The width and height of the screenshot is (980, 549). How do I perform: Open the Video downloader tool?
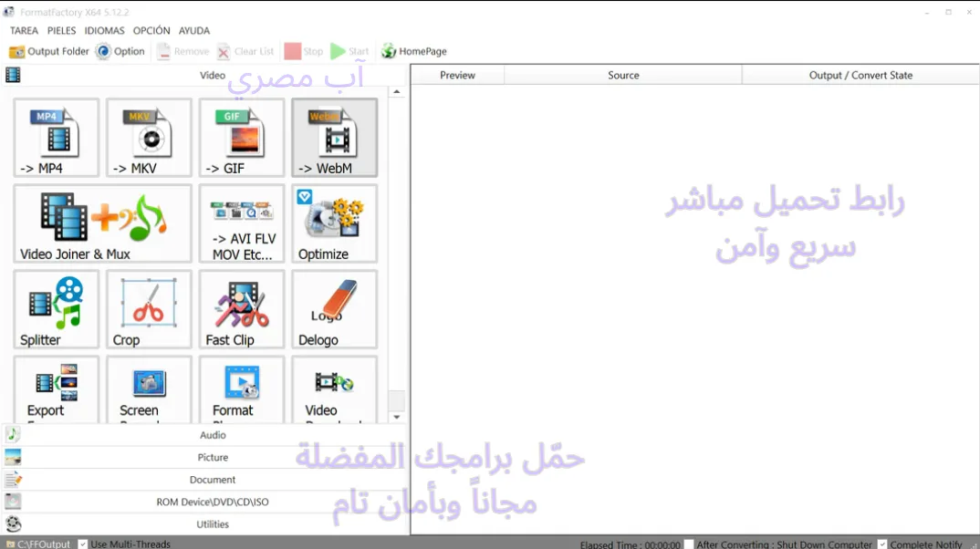pyautogui.click(x=334, y=389)
